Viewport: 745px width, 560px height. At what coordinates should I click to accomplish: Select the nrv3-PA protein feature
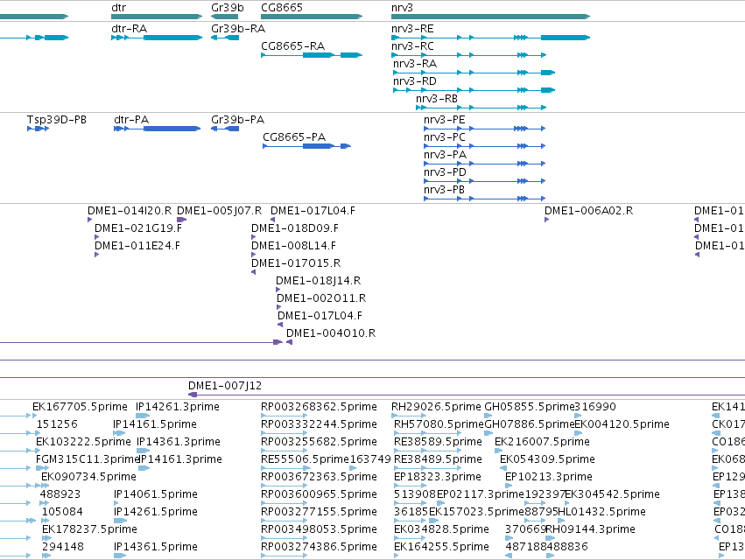[485, 164]
